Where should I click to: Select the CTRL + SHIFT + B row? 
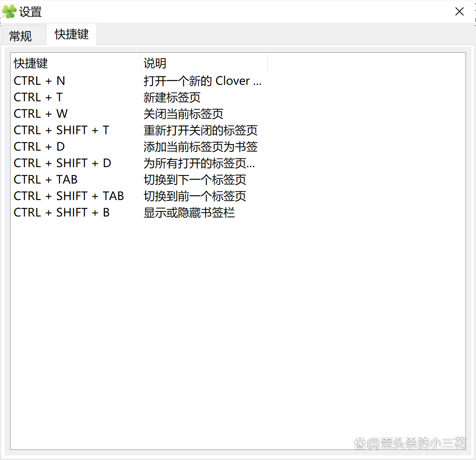pos(139,212)
